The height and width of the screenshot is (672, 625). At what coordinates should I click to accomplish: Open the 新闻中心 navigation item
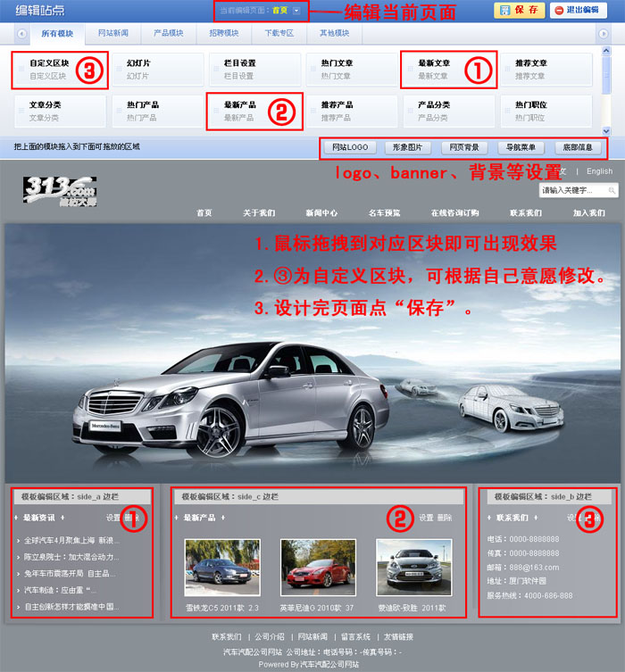click(x=321, y=213)
